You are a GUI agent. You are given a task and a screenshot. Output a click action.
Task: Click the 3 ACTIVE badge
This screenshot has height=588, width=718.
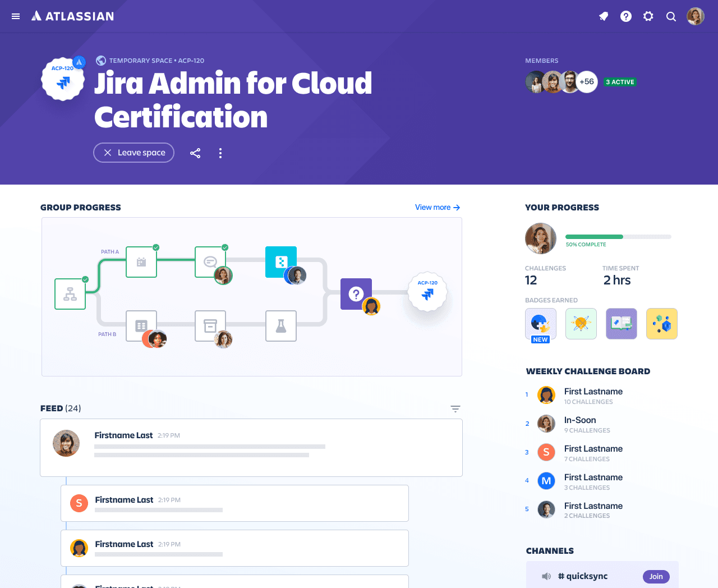(620, 82)
